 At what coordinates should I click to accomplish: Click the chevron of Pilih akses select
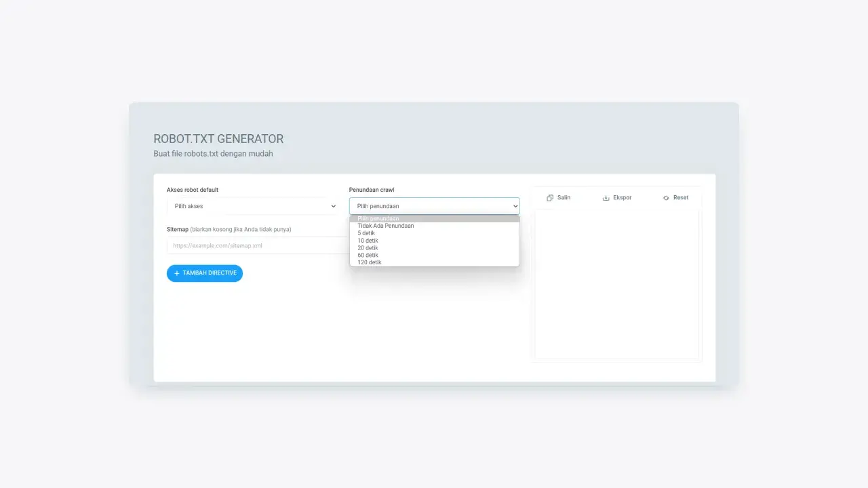(333, 206)
